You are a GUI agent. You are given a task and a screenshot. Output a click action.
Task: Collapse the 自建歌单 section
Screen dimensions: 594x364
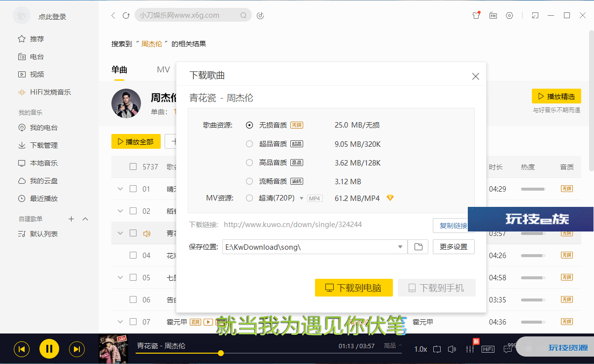tap(85, 219)
